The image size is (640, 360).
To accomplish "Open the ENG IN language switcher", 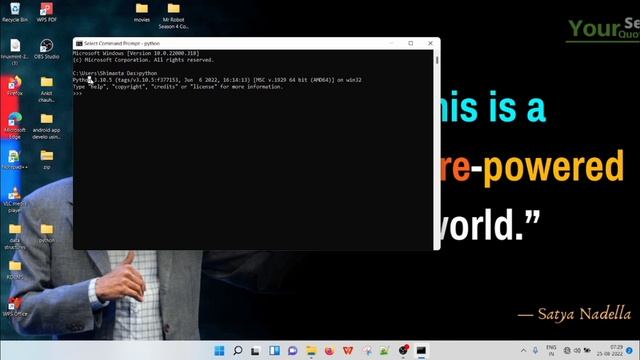I will pos(551,351).
